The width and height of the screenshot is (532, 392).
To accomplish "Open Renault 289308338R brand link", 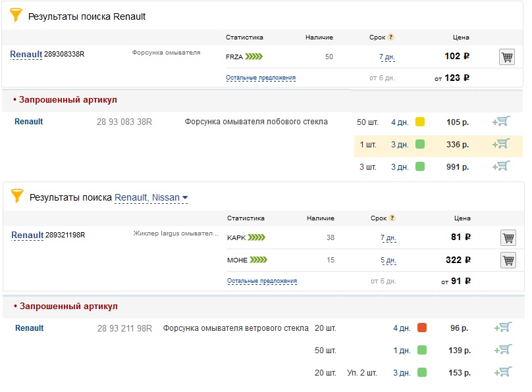I will [26, 54].
